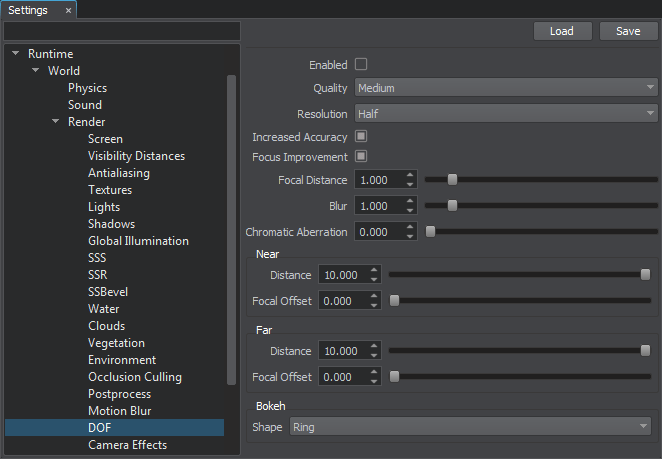This screenshot has height=459, width=662.
Task: Select Motion Blur in settings tree
Action: [119, 411]
